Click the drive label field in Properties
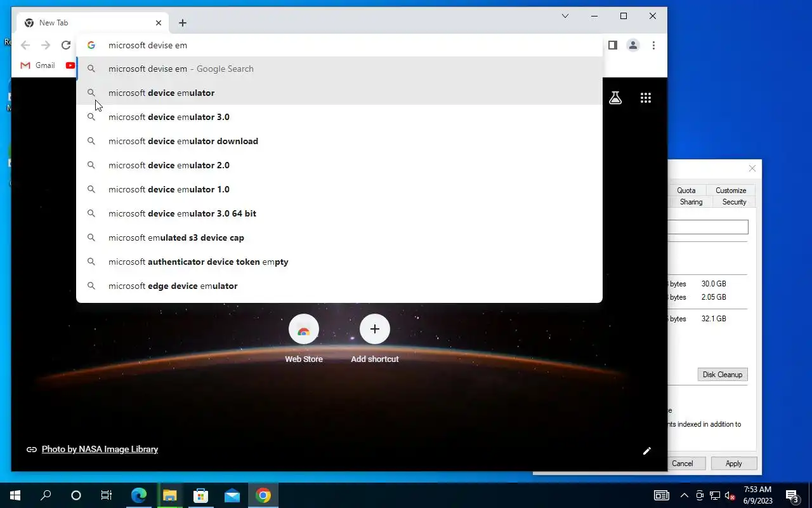 708,227
